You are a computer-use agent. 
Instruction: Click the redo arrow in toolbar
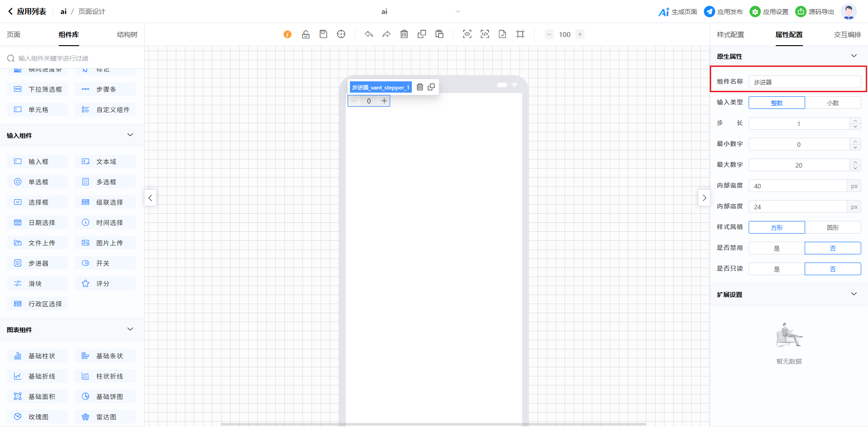[x=387, y=34]
